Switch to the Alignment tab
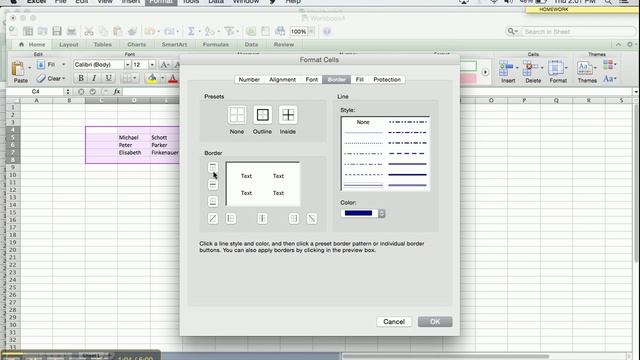The width and height of the screenshot is (640, 360). [282, 80]
